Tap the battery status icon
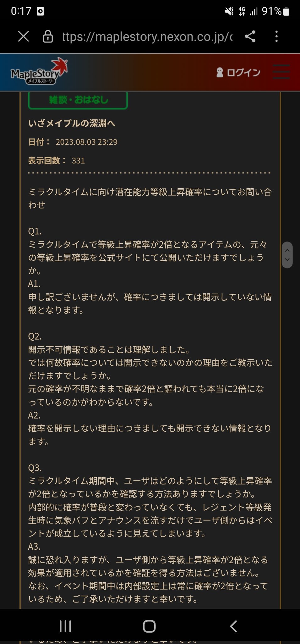Image resolution: width=300 pixels, height=644 pixels. (286, 11)
